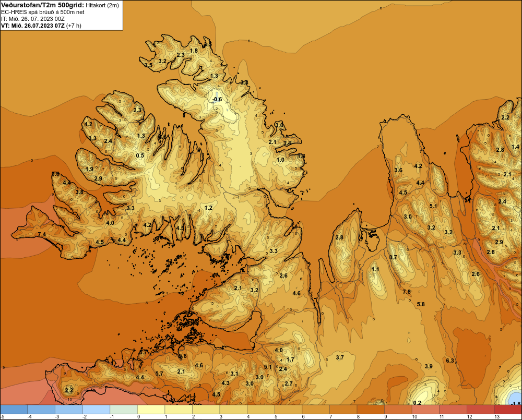This screenshot has width=522, height=420.
Task: Click the temperature value "7.8" on the map
Action: 407,292
